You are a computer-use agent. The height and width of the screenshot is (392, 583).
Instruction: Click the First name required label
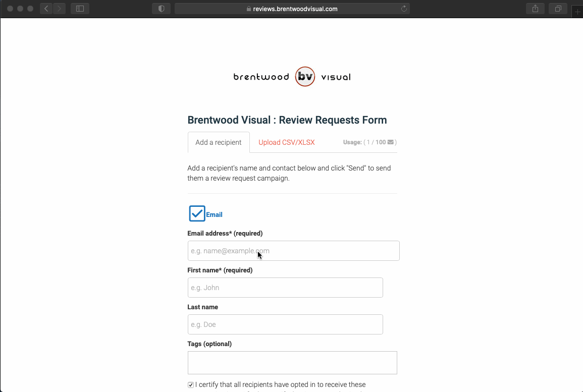220,270
